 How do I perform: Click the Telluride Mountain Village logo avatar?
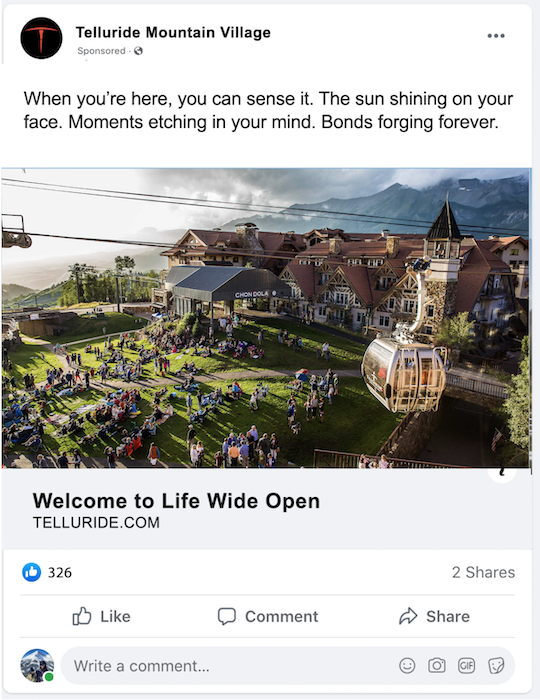click(41, 38)
